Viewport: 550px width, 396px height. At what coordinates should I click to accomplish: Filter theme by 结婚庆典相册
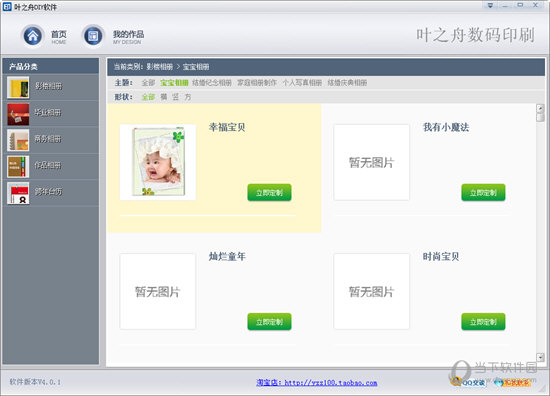[x=347, y=83]
